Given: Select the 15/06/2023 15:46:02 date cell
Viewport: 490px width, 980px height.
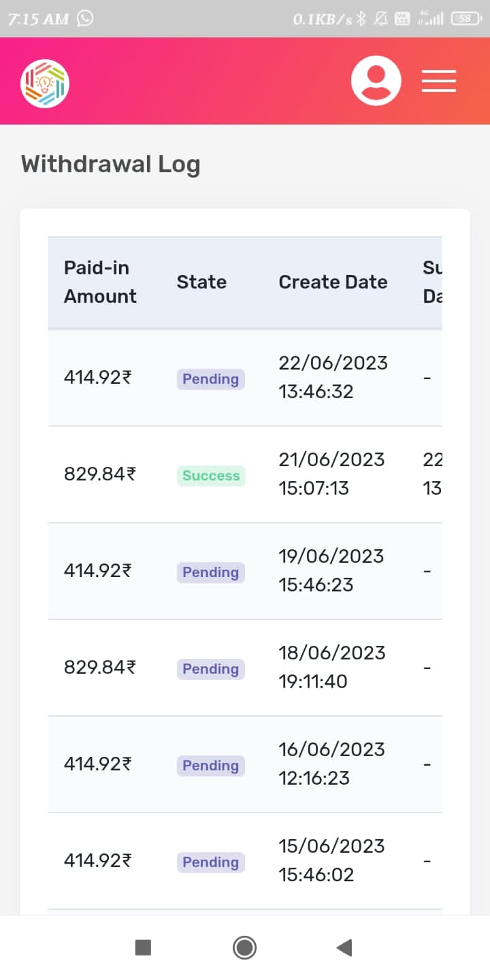Looking at the screenshot, I should tap(331, 860).
